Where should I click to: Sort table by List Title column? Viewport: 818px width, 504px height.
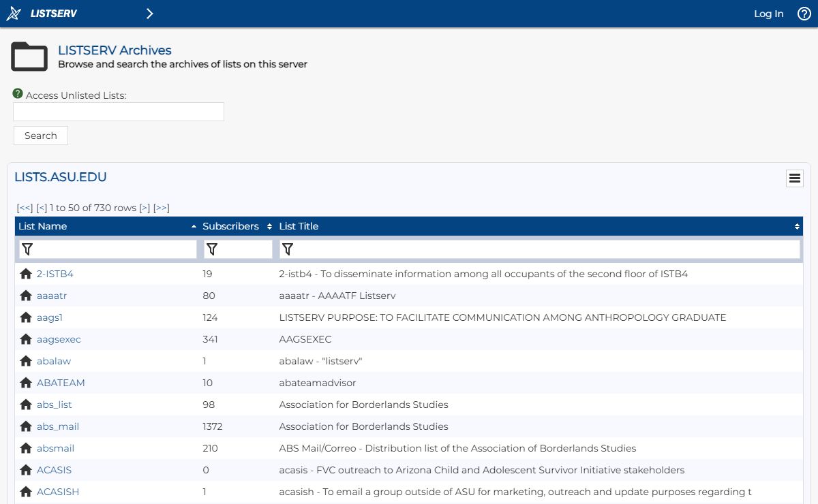click(x=539, y=226)
